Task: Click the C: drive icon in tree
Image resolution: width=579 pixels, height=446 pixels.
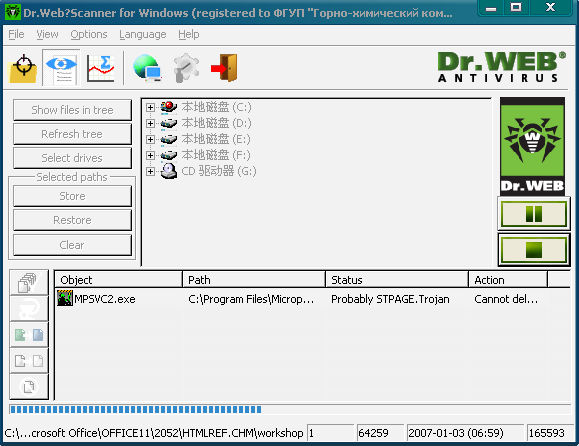Action: [169, 107]
